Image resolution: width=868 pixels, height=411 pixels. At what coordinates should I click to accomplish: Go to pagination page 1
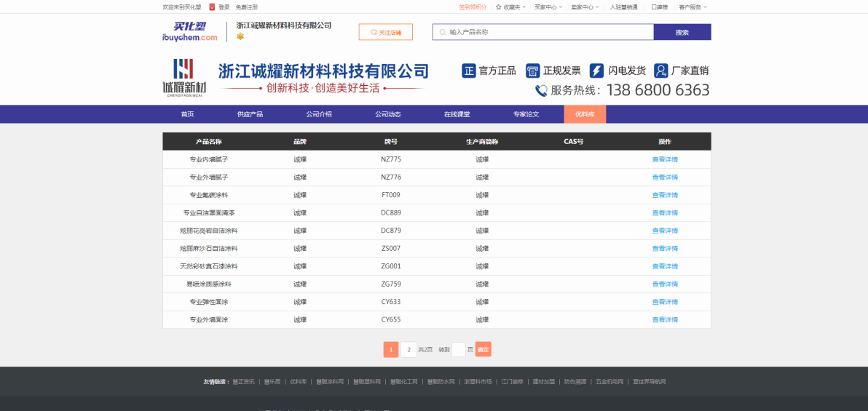[x=391, y=350]
